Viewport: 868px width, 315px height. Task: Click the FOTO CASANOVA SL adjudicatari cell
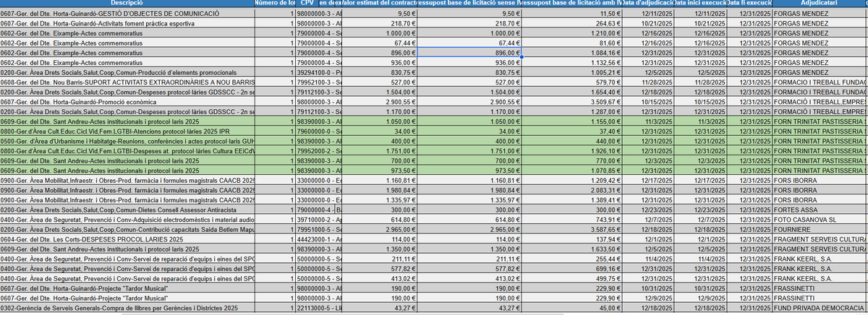[820, 220]
